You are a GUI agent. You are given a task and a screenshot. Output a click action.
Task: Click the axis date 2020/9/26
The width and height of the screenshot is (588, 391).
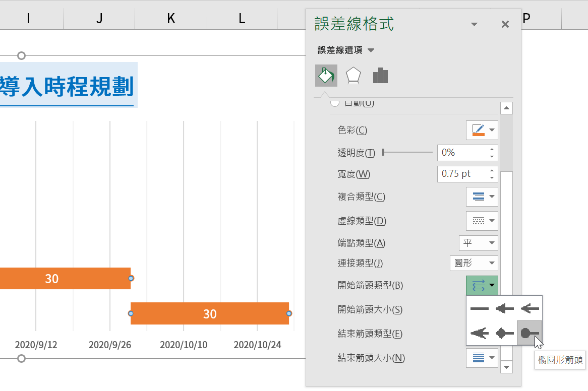coord(110,345)
